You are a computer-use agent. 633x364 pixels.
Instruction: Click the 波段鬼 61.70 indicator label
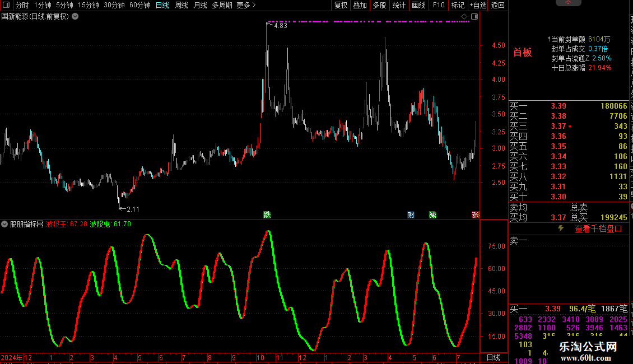tap(110, 224)
